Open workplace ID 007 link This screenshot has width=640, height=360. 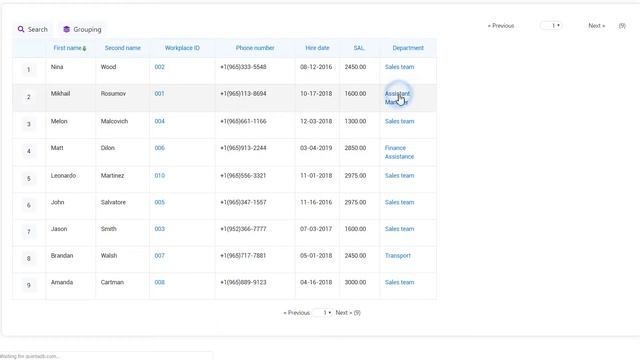click(160, 256)
